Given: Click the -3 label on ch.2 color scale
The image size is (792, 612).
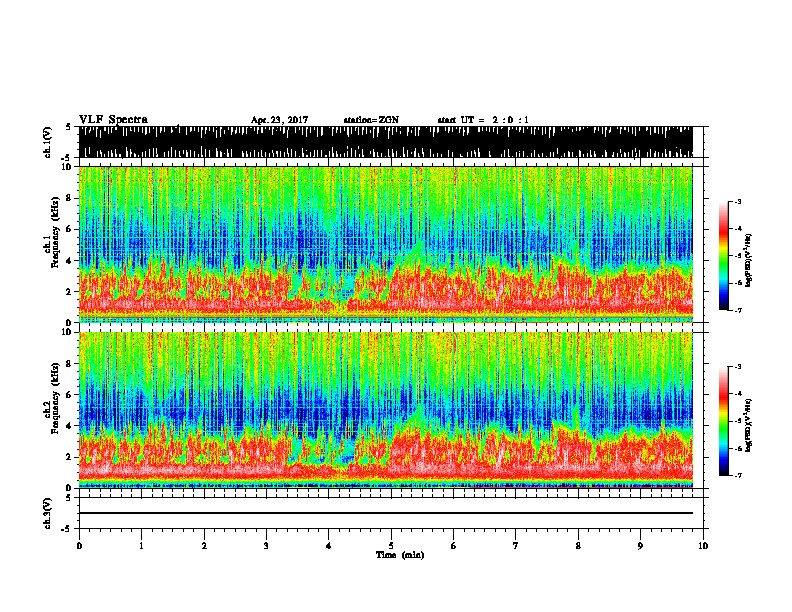Looking at the screenshot, I should pyautogui.click(x=738, y=367).
